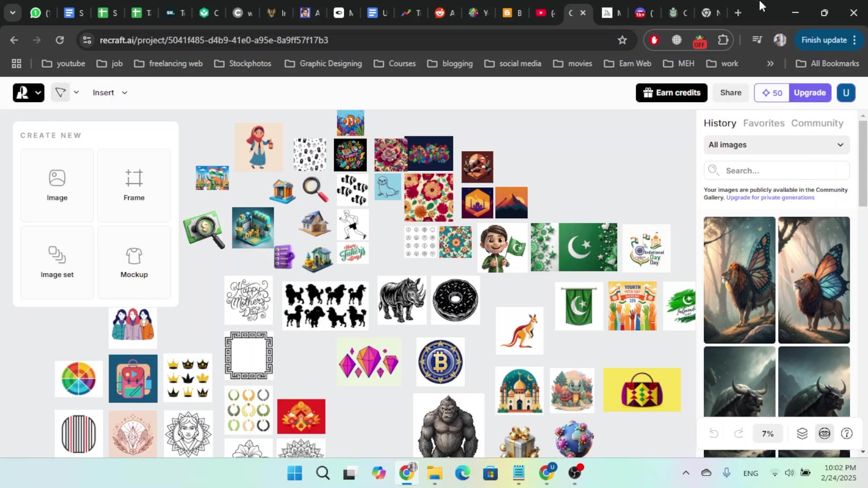Create a new Mockup

134,262
